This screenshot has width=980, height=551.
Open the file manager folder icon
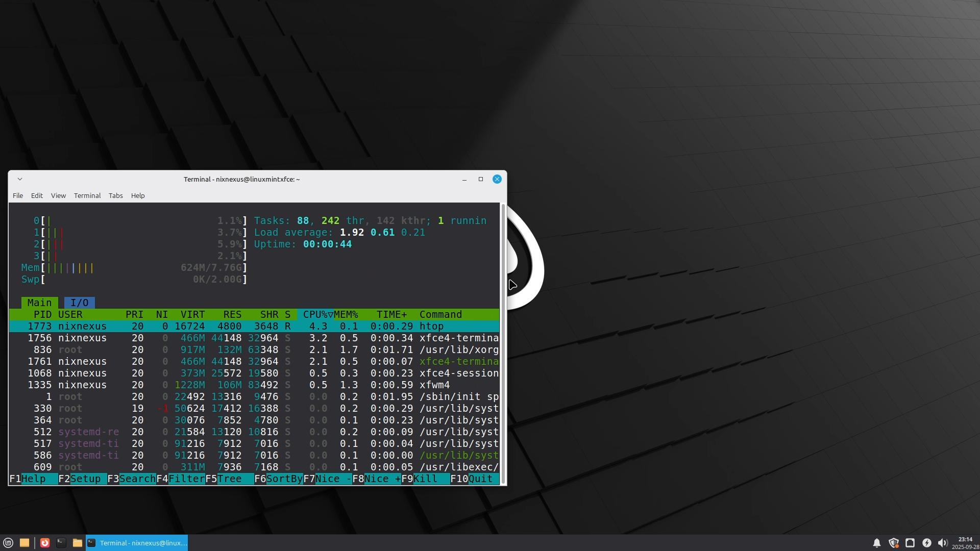point(78,543)
